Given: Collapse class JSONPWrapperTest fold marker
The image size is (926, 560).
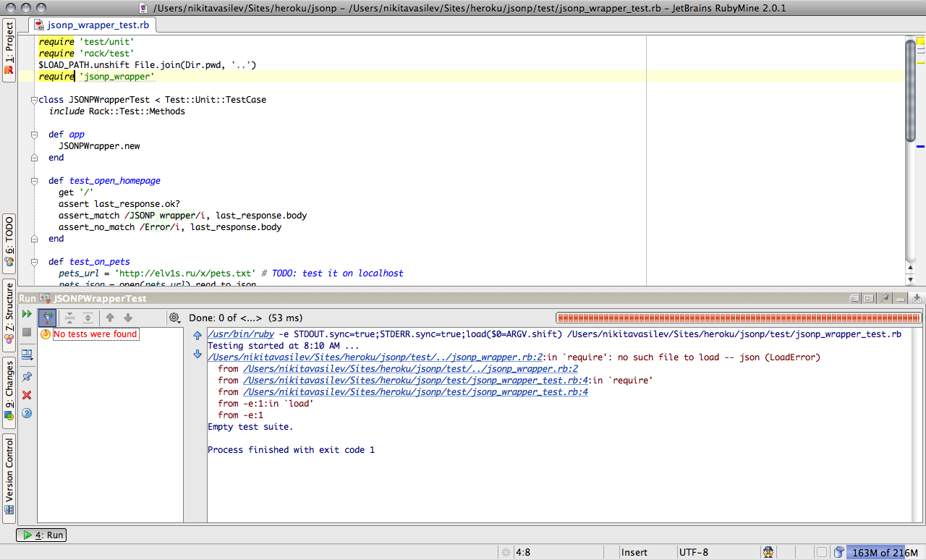Looking at the screenshot, I should coord(34,100).
